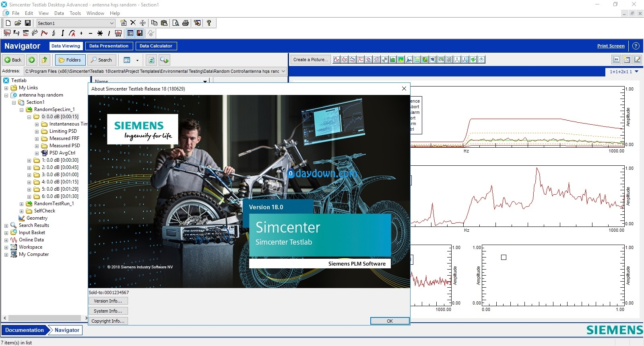Click the Up one level folder icon
Image resolution: width=644 pixels, height=346 pixels.
[45, 60]
